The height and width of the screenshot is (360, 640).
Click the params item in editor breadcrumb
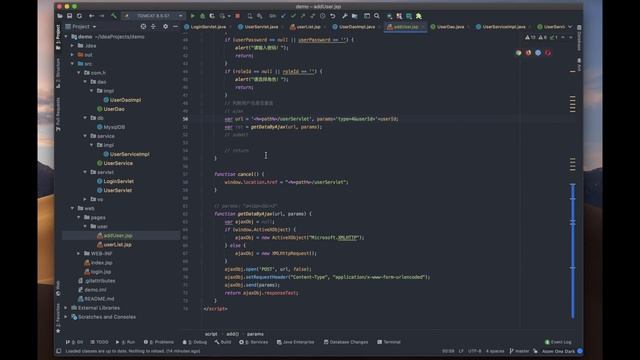click(x=255, y=334)
